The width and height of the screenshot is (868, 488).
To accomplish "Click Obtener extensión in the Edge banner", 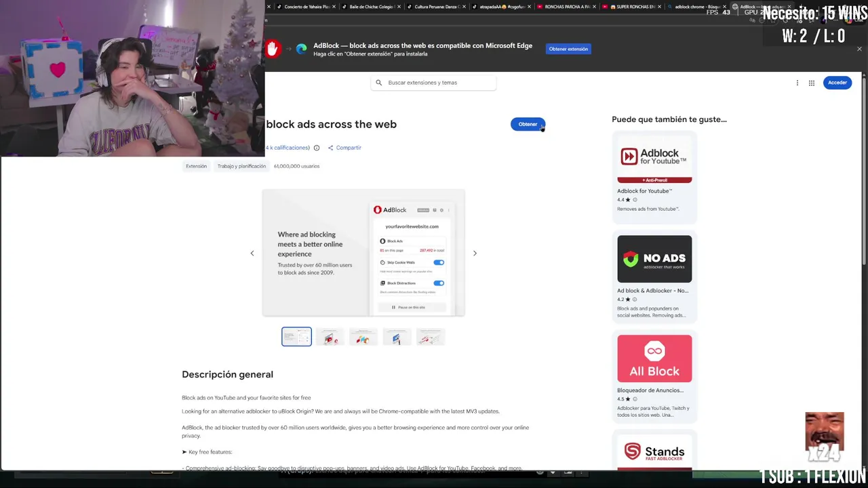I will [568, 49].
